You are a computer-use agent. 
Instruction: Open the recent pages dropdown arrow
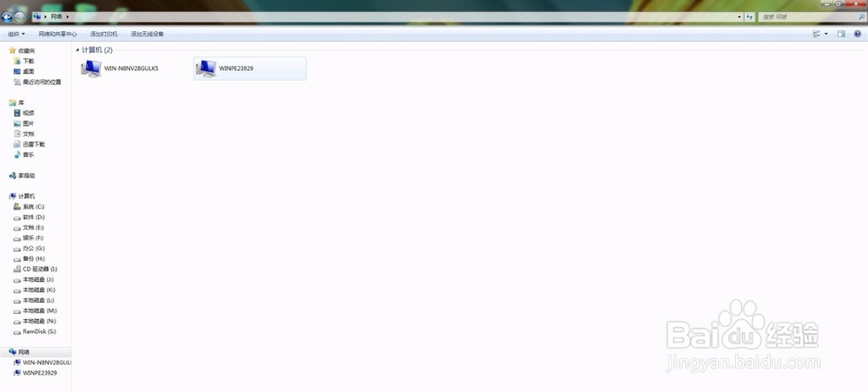29,17
